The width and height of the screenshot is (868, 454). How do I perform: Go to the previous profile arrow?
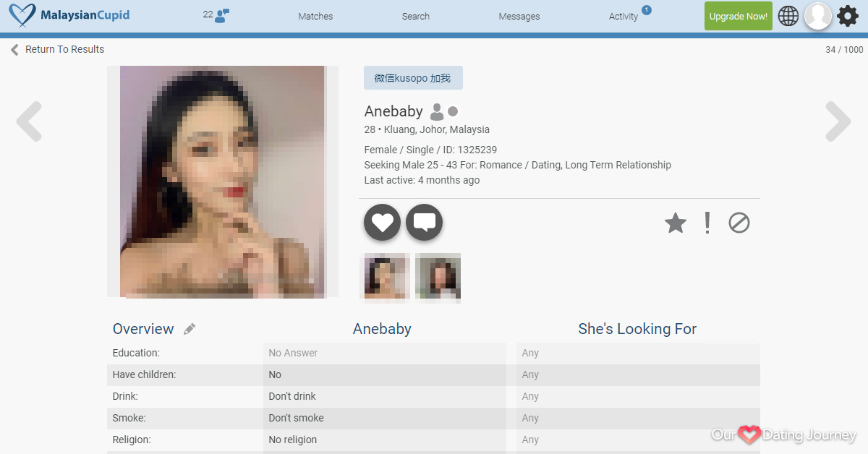(29, 121)
